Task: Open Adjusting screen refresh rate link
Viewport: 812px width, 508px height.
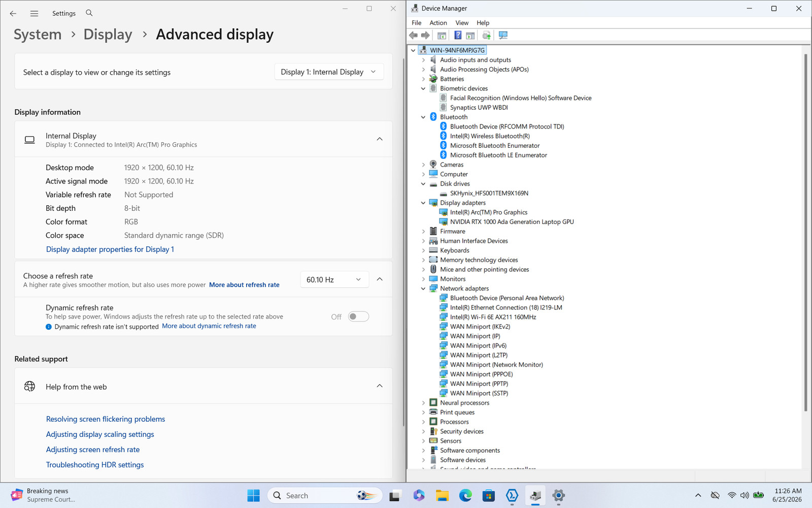Action: [x=93, y=450]
